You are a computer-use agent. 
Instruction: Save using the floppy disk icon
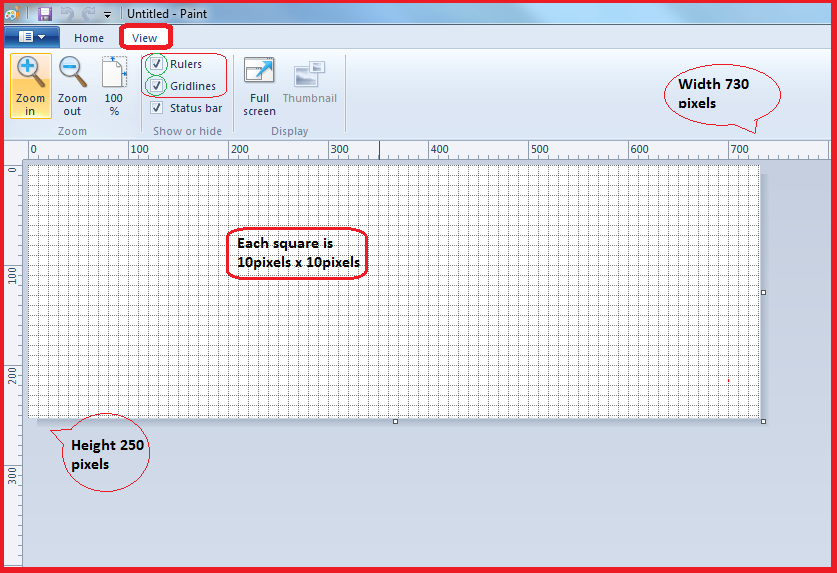pyautogui.click(x=45, y=14)
